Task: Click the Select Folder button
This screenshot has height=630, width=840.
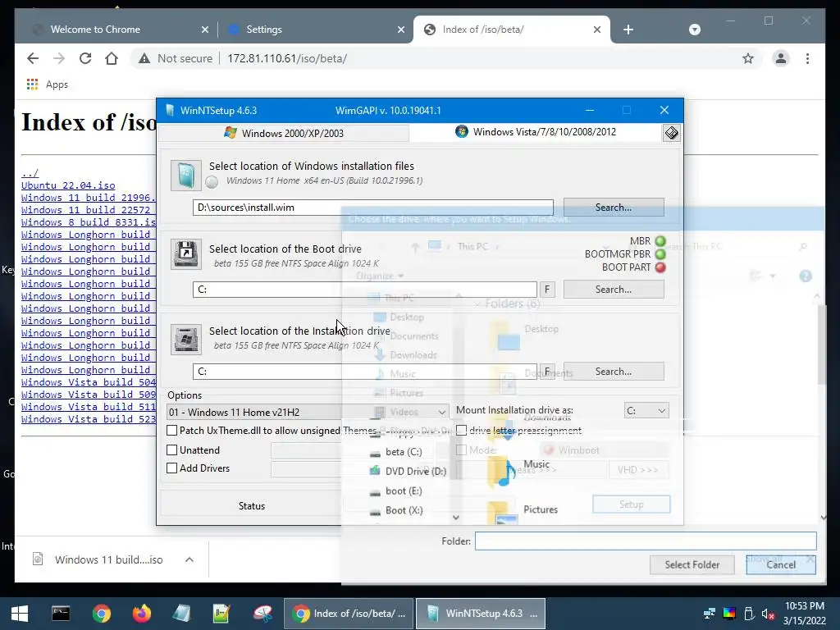Action: [x=692, y=564]
